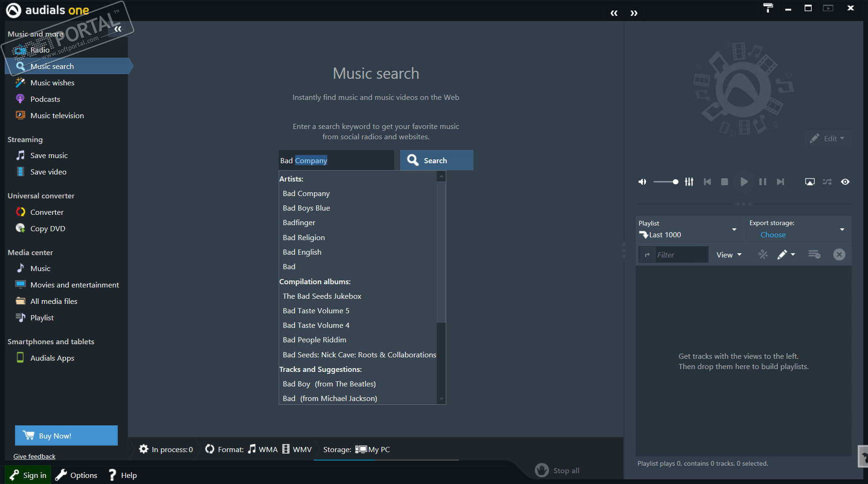Select Bad People Riddim album
The width and height of the screenshot is (868, 484).
(x=314, y=340)
